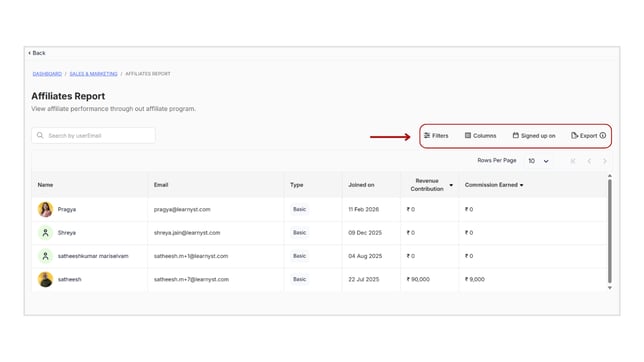Select the name satheesh in last row
This screenshot has width=644, height=362.
point(69,279)
